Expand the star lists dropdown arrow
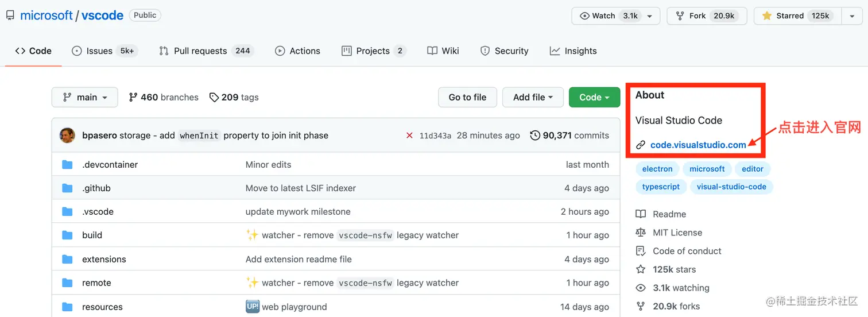 [x=852, y=16]
